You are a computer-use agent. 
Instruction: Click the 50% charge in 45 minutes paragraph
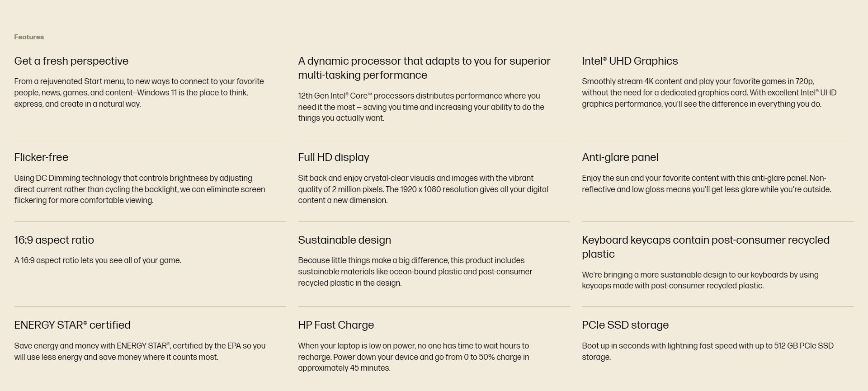click(x=413, y=357)
